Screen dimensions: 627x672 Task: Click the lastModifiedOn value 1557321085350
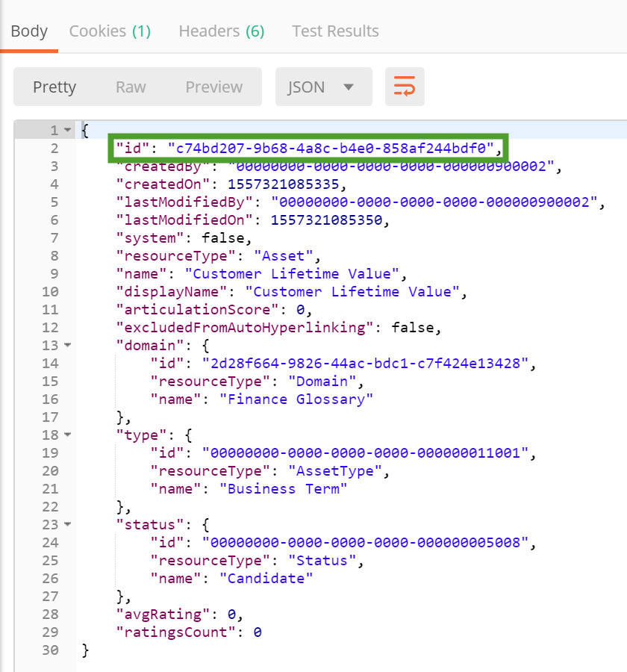tap(326, 220)
